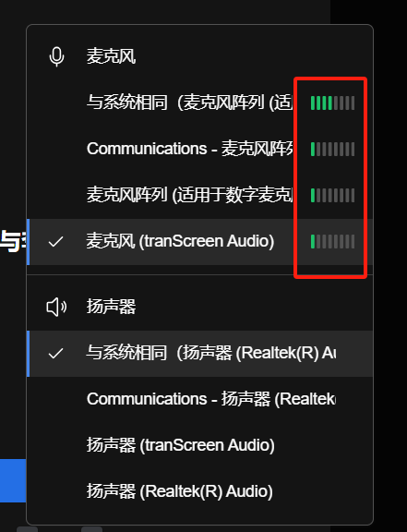Screen dimensions: 407x532
Task: Click the speaker icon beside 扬声器
Action: [56, 307]
